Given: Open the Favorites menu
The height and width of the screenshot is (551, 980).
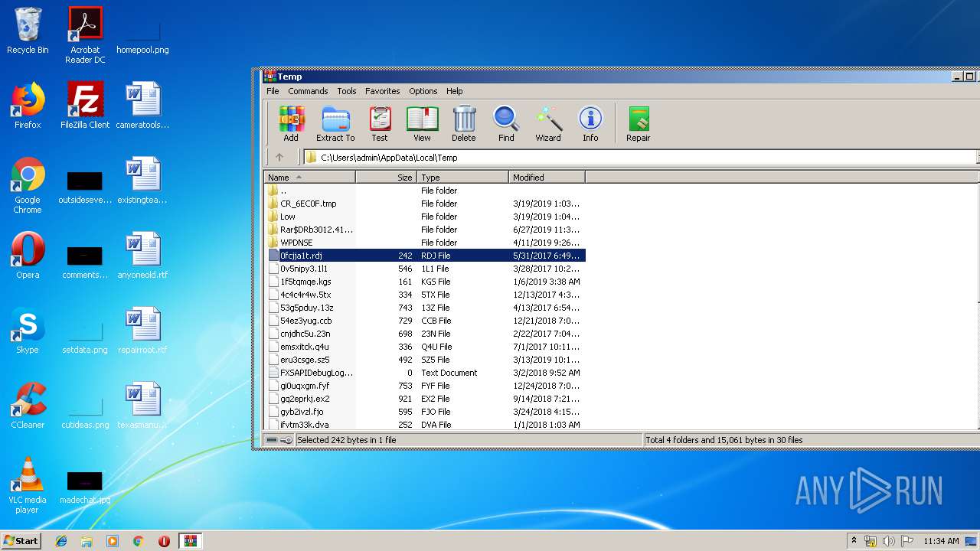Looking at the screenshot, I should (382, 91).
